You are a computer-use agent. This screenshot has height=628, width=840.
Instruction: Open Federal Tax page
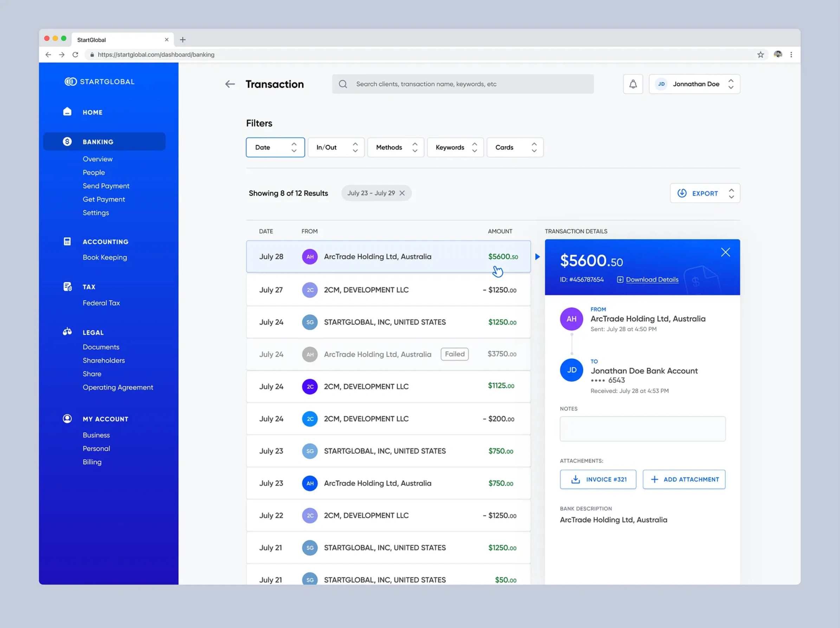pos(101,303)
